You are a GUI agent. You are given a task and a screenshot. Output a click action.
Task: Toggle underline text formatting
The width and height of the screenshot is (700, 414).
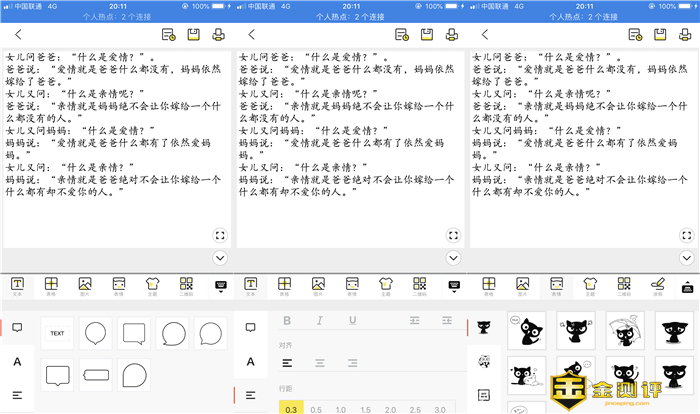(x=352, y=321)
